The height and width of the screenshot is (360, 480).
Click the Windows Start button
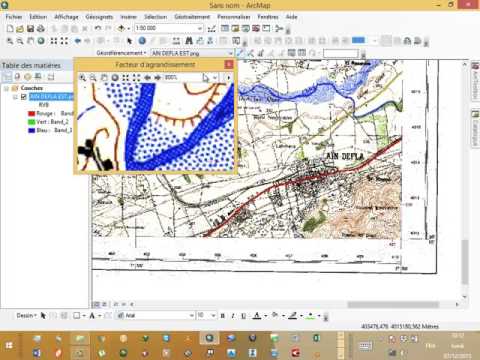point(9,345)
